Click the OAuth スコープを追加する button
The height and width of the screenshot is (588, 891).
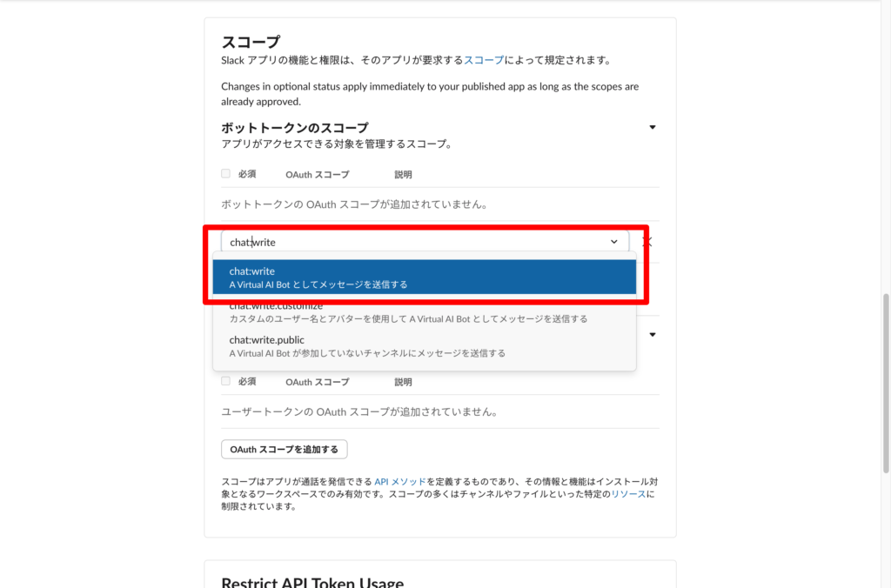285,449
